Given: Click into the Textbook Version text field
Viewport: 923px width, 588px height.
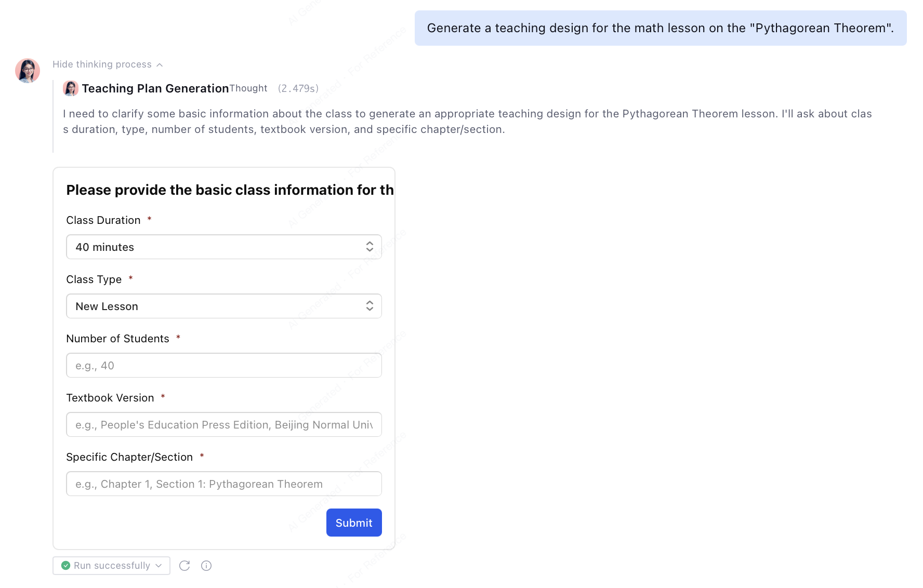Looking at the screenshot, I should point(224,424).
